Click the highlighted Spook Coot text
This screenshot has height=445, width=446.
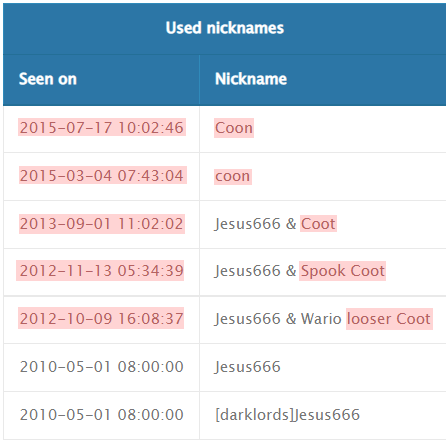tap(343, 271)
